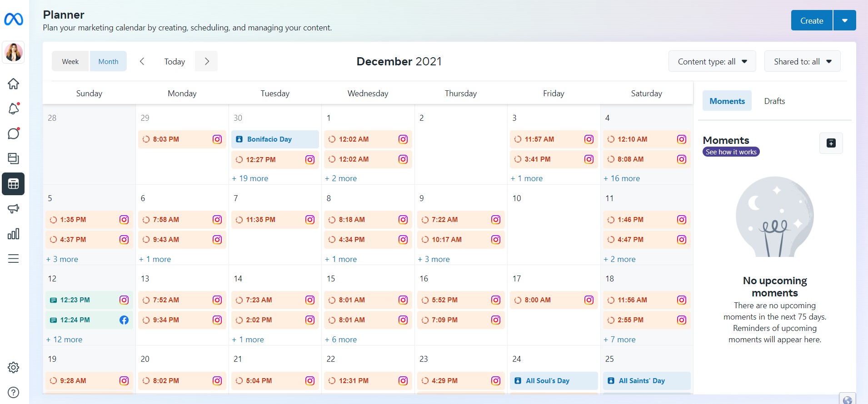Open Ads megaphone icon

coord(14,209)
